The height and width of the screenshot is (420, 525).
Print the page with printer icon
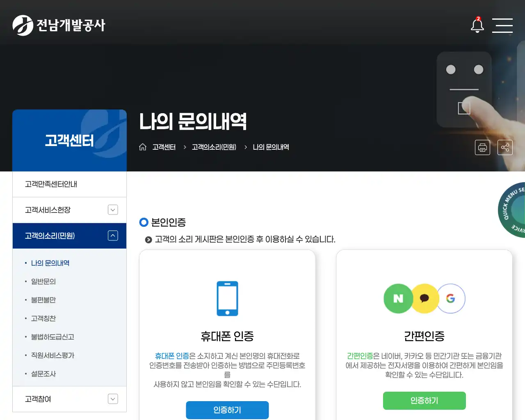pos(482,147)
